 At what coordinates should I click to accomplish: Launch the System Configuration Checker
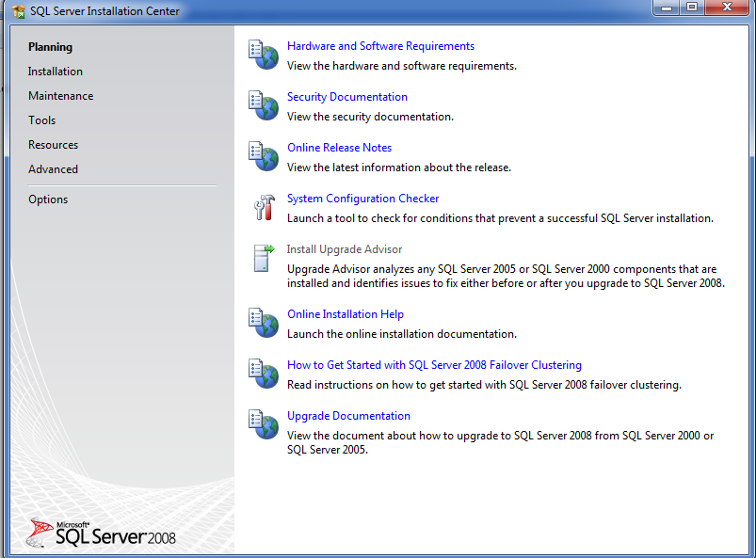point(363,199)
